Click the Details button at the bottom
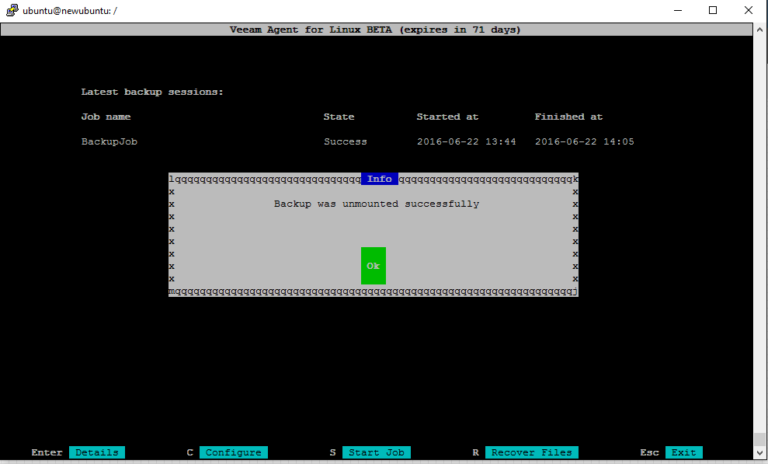This screenshot has width=768, height=464. tap(97, 452)
